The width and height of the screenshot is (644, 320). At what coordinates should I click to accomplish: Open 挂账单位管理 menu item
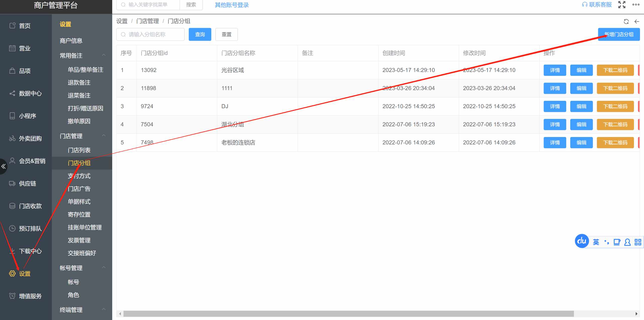tap(85, 227)
